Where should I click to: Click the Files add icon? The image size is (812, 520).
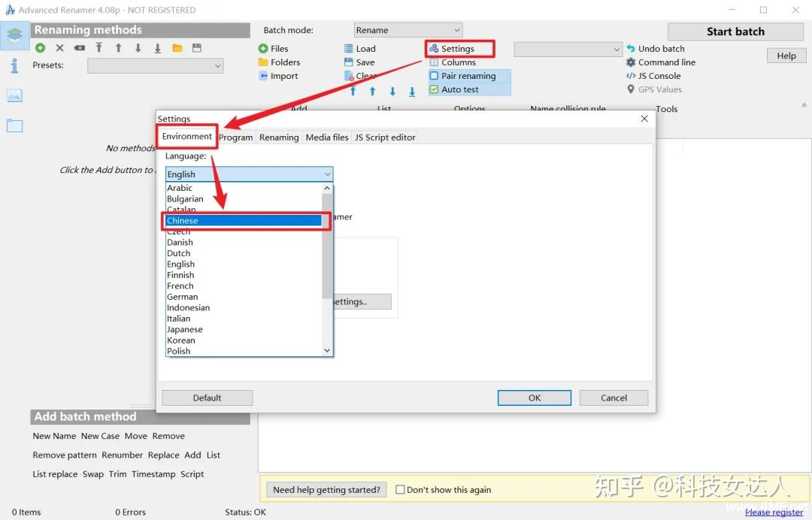[263, 49]
